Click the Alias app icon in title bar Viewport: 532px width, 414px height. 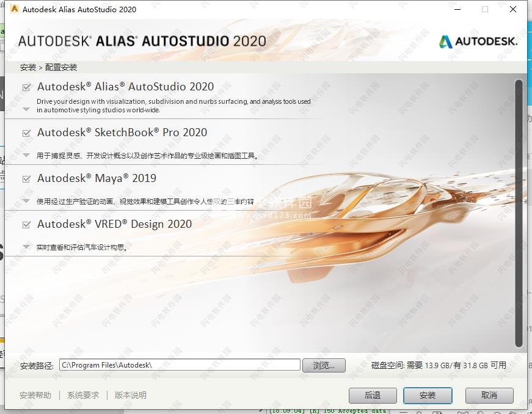point(14,9)
